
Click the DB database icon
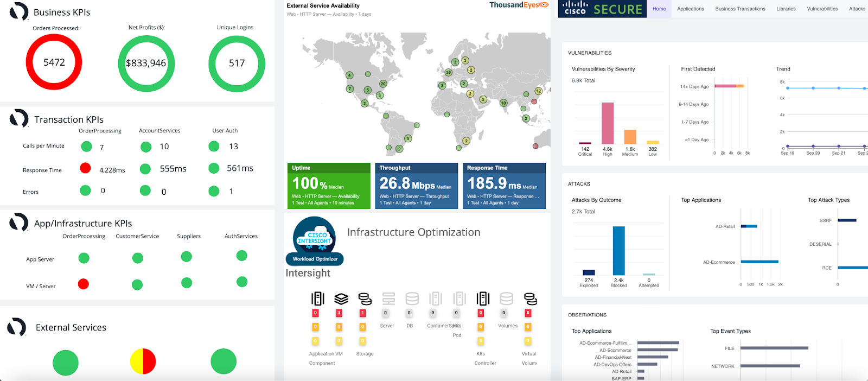click(x=412, y=299)
